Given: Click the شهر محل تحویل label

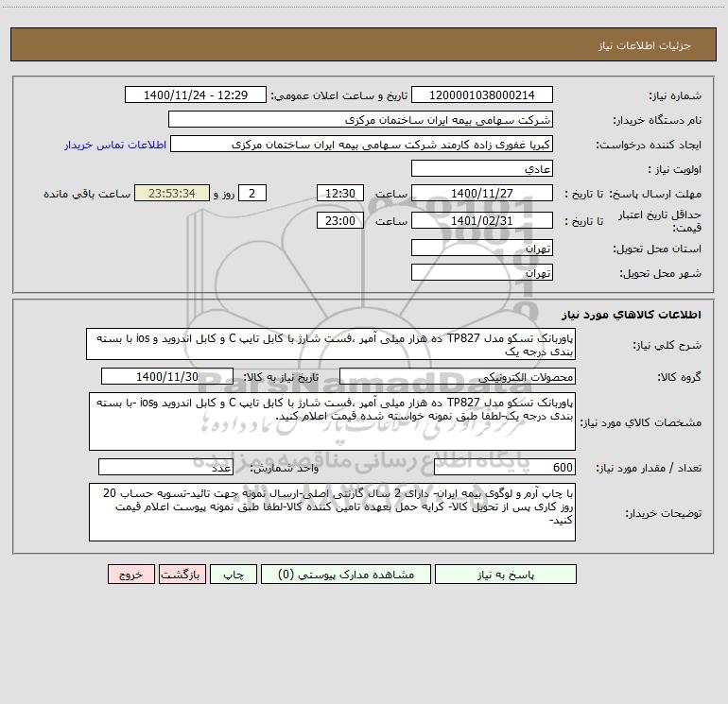Looking at the screenshot, I should (x=661, y=274).
